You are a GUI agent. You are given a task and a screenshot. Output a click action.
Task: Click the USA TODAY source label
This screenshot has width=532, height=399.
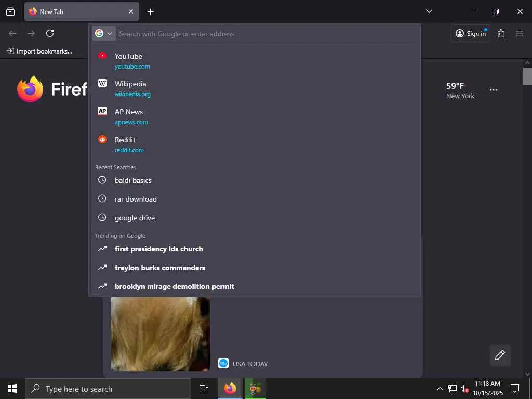[250, 364]
